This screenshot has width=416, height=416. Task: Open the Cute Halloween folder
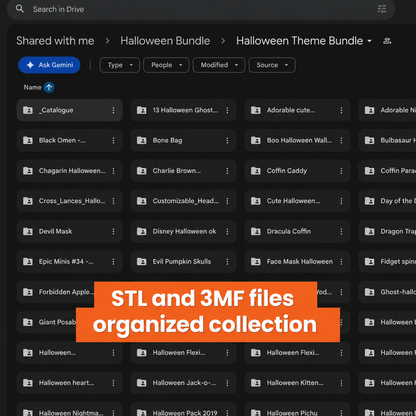(298, 201)
